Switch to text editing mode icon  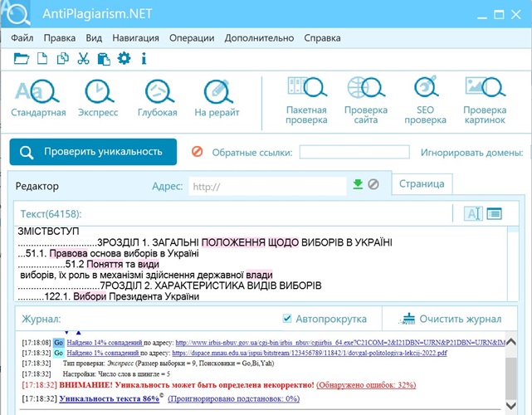coord(473,214)
